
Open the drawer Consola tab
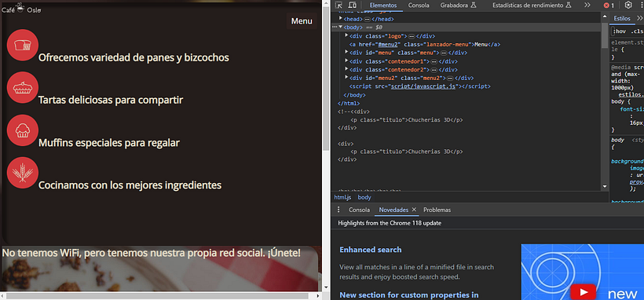360,210
